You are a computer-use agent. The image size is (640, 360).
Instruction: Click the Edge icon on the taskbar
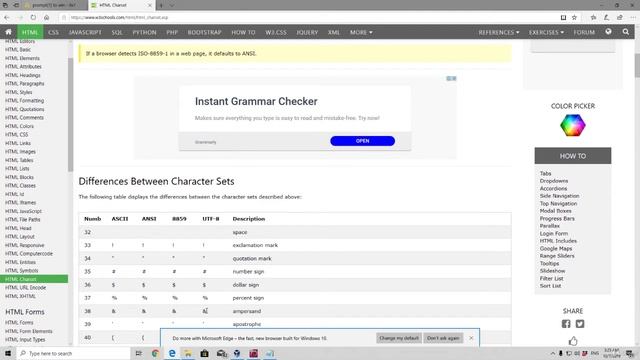tap(172, 353)
